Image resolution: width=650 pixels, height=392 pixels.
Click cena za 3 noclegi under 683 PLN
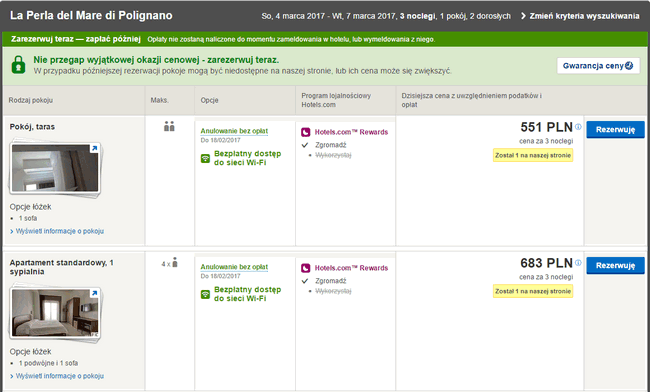click(546, 277)
